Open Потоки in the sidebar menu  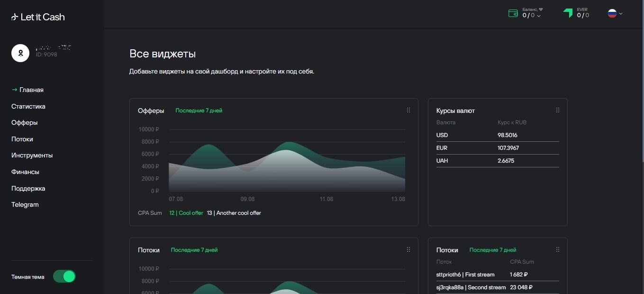22,139
